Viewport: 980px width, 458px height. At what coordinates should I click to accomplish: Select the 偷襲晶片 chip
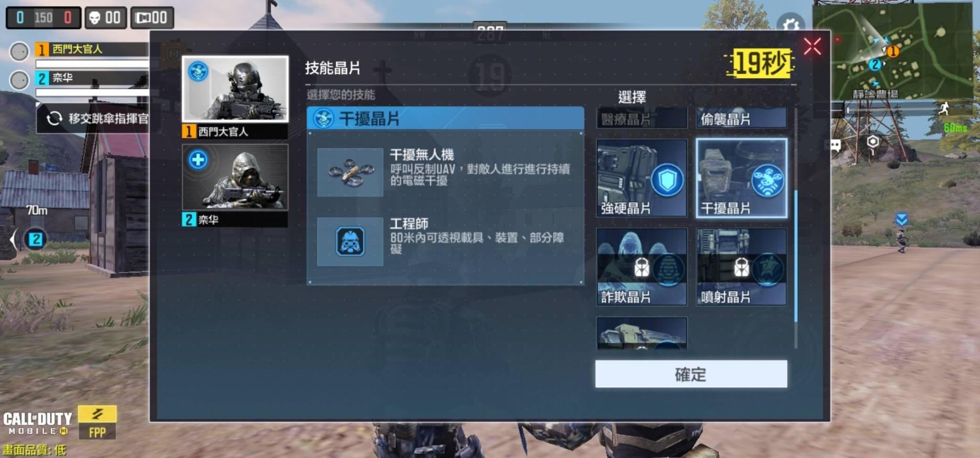pos(741,118)
